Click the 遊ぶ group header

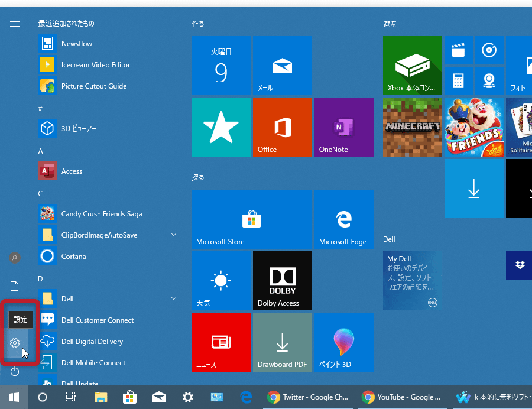390,24
